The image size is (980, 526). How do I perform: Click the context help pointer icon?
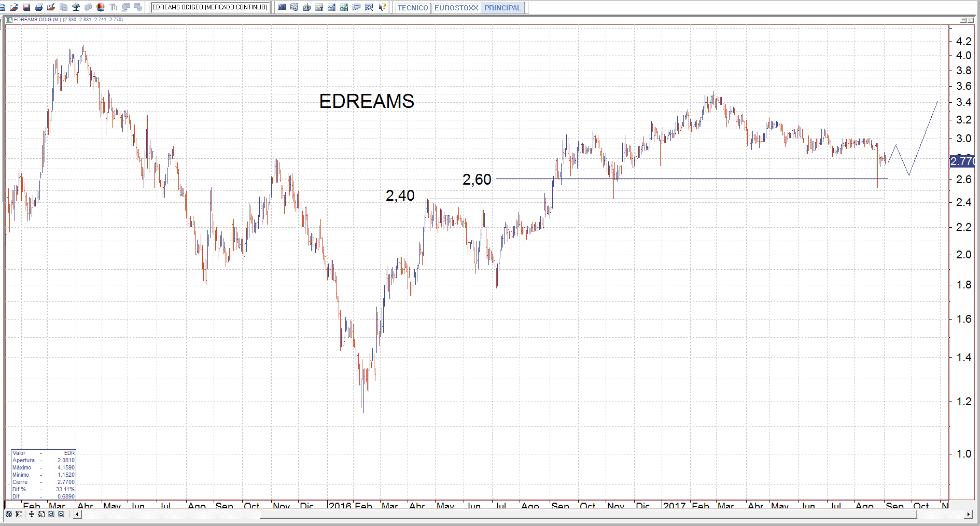click(382, 7)
